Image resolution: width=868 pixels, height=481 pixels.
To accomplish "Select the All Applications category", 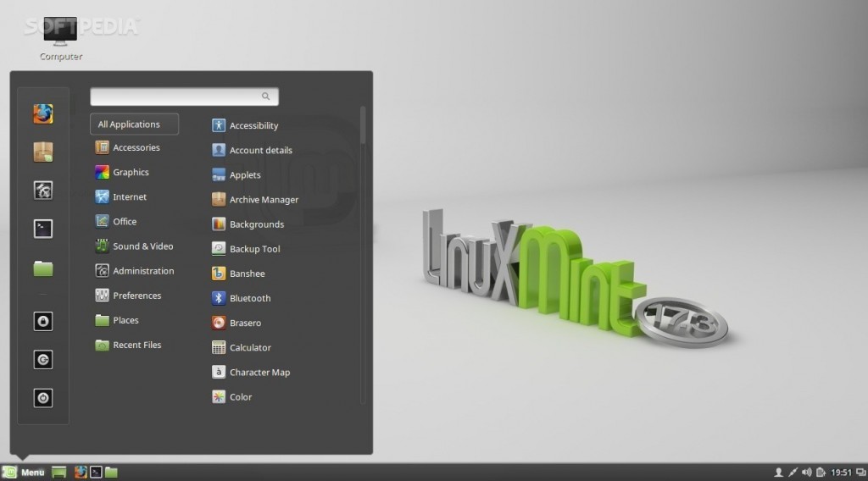I will [x=134, y=124].
